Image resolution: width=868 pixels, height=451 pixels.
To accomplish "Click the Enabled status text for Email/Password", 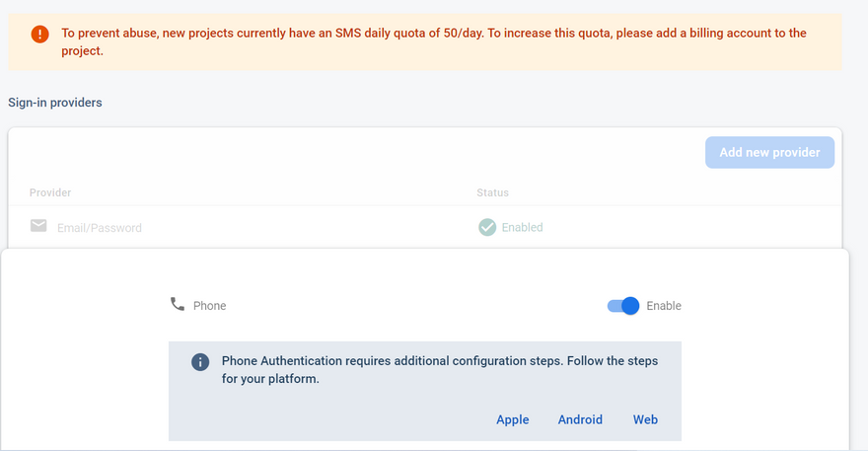I will point(522,227).
